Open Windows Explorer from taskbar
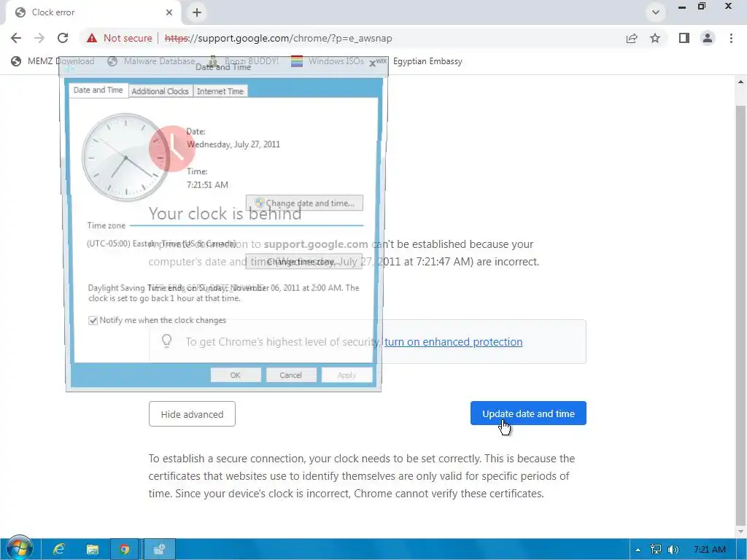 [x=93, y=550]
